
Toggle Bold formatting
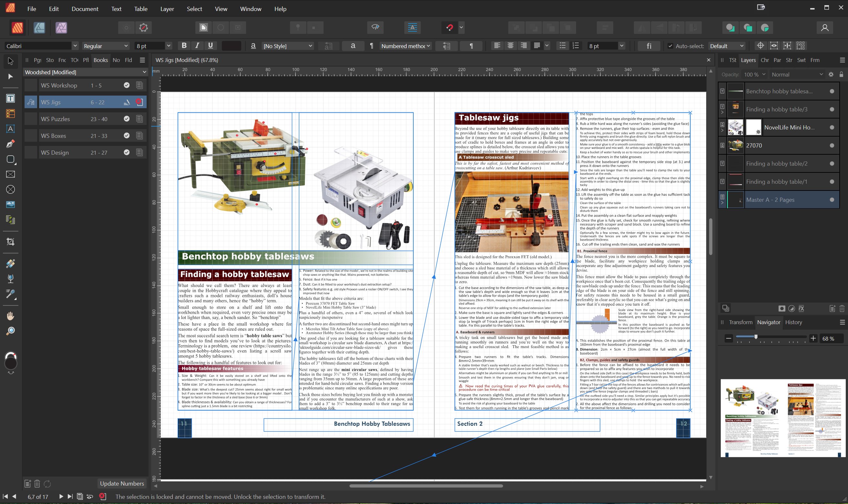point(184,46)
